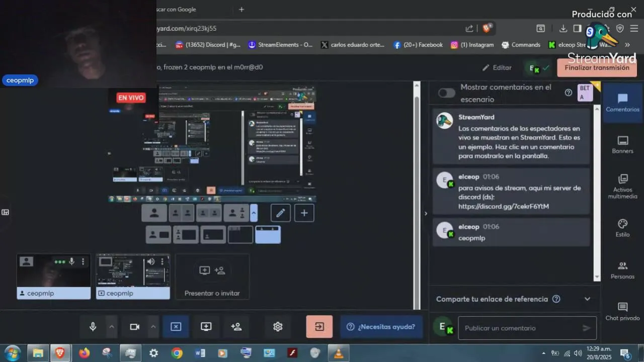
Task: Open Windows Start menu
Action: click(12, 353)
